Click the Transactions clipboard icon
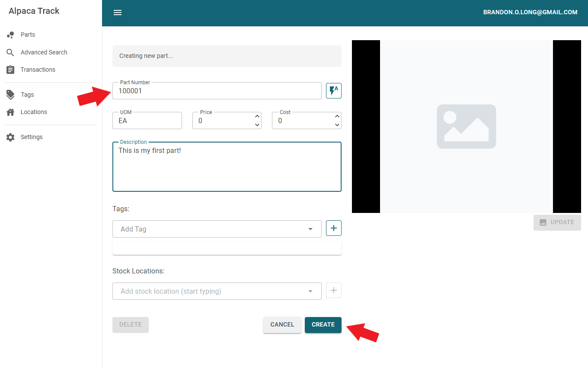 coord(11,70)
